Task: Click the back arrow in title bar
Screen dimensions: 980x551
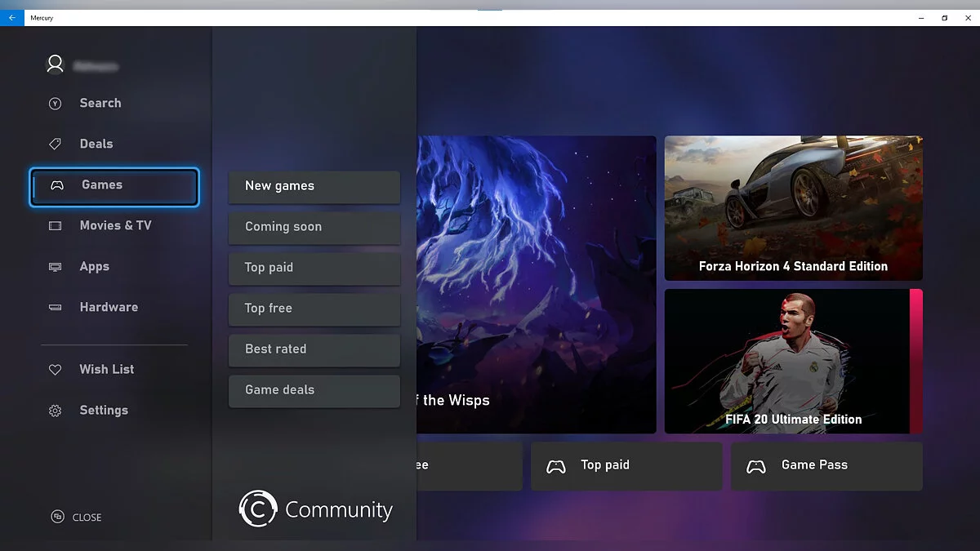Action: 11,17
